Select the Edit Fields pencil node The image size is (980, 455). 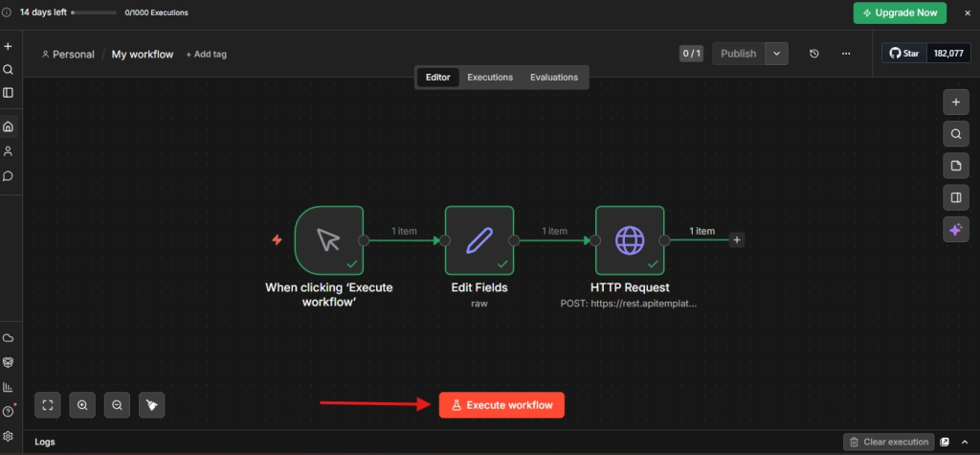coord(479,240)
